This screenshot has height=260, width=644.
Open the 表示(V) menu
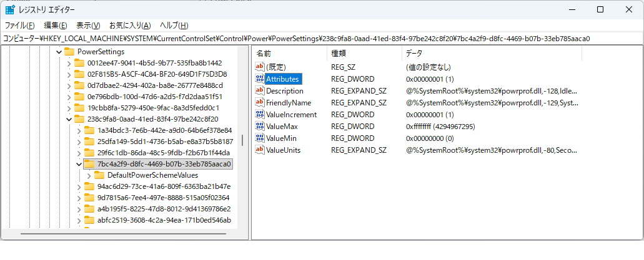[x=88, y=26]
